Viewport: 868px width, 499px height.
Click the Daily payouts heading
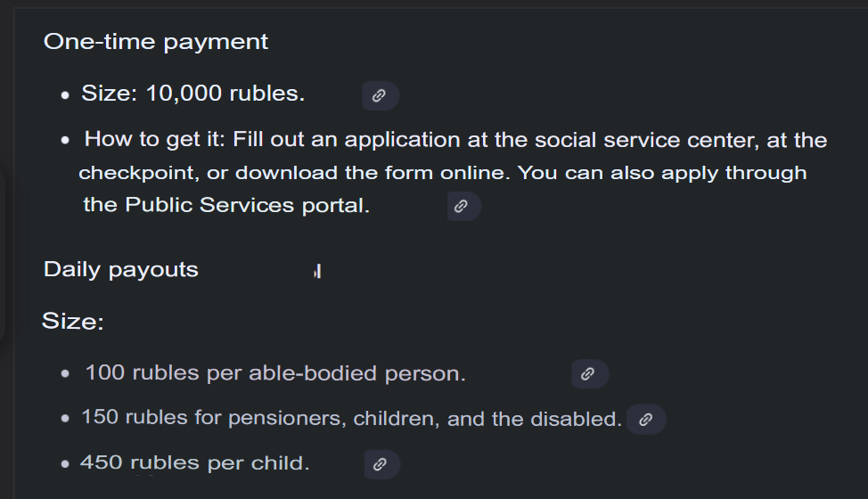(121, 269)
